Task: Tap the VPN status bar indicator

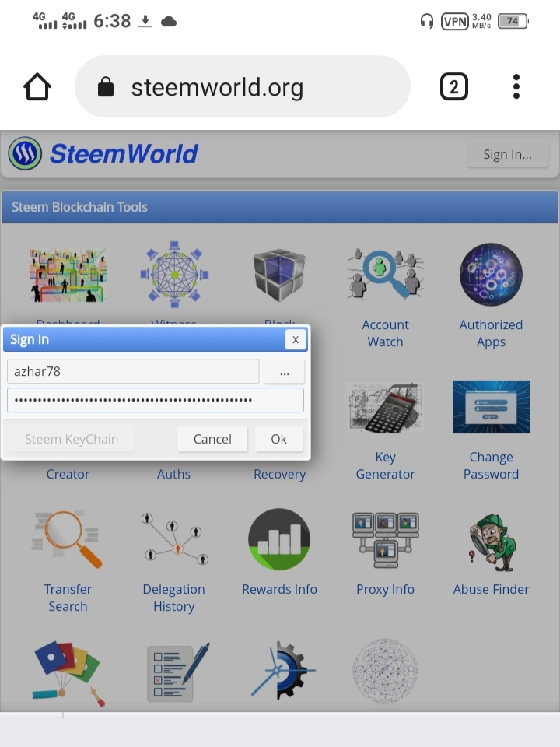Action: (455, 22)
